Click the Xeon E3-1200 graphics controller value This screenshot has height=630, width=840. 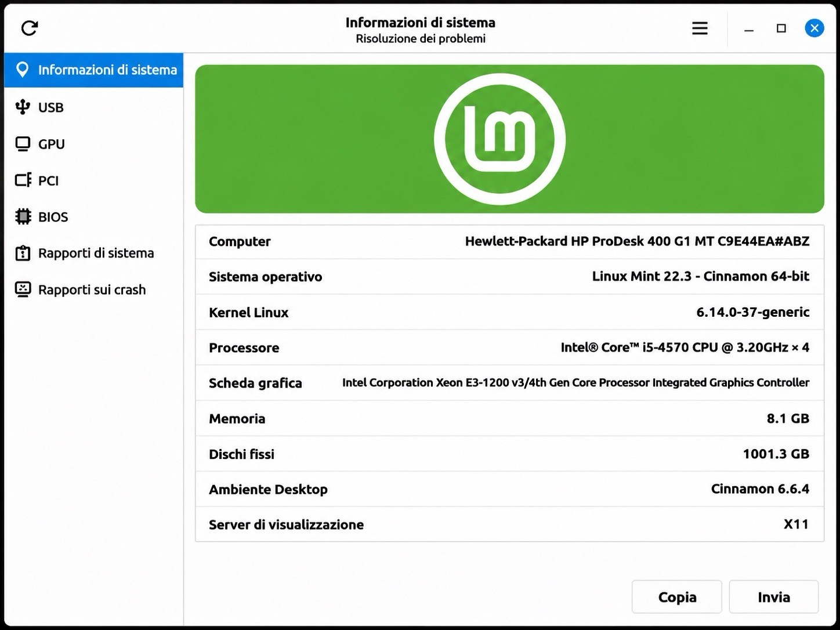575,382
